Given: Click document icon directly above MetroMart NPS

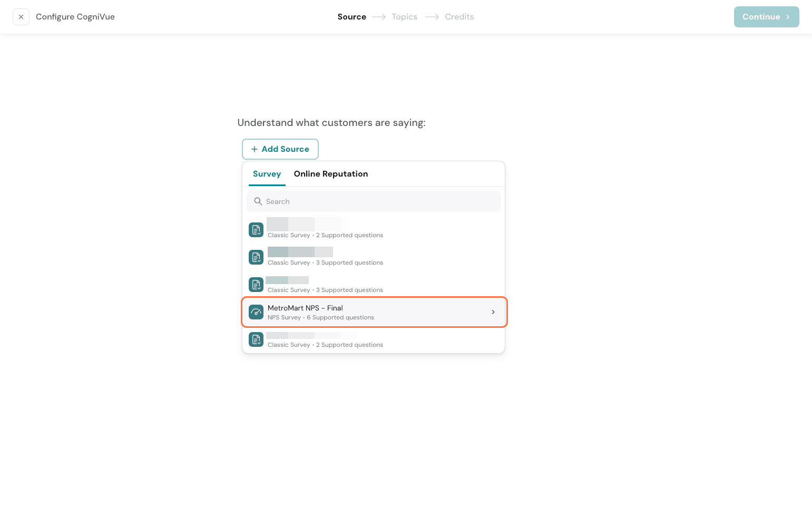Looking at the screenshot, I should (256, 285).
